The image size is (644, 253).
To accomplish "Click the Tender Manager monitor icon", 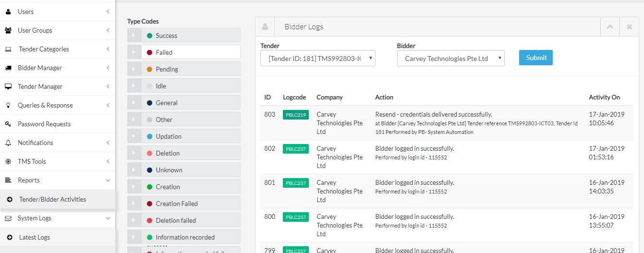I will (8, 86).
